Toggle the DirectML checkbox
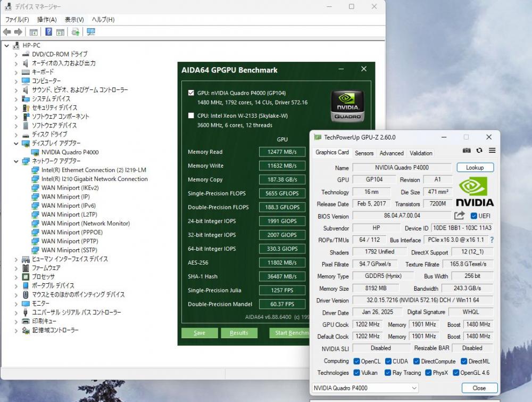The height and width of the screenshot is (402, 532). [464, 361]
